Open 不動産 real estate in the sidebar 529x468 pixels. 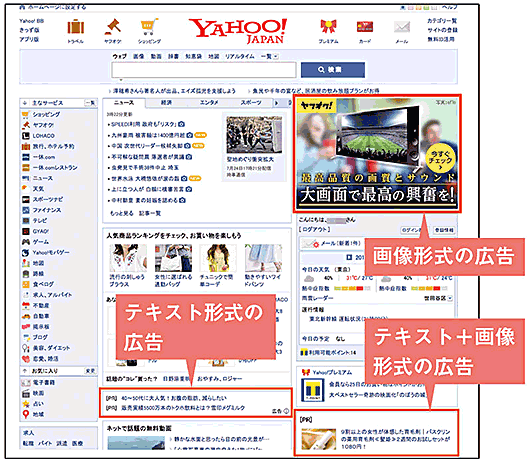pyautogui.click(x=41, y=306)
